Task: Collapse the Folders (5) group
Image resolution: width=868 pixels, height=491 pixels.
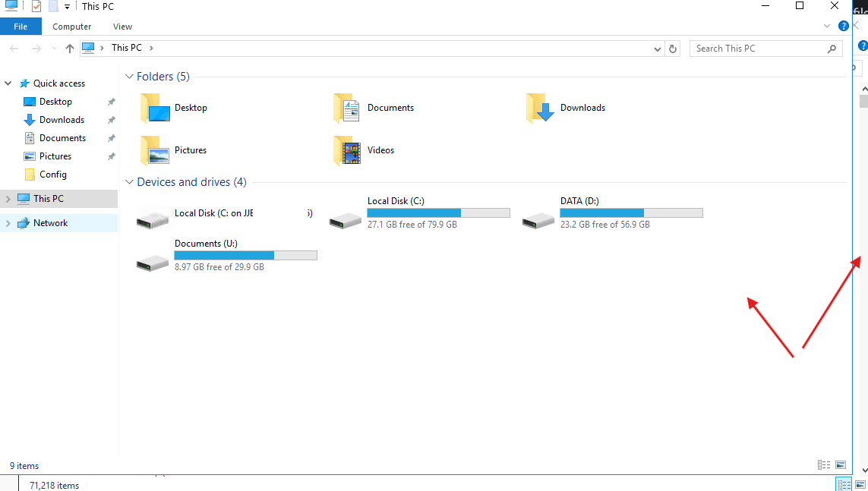Action: point(130,77)
